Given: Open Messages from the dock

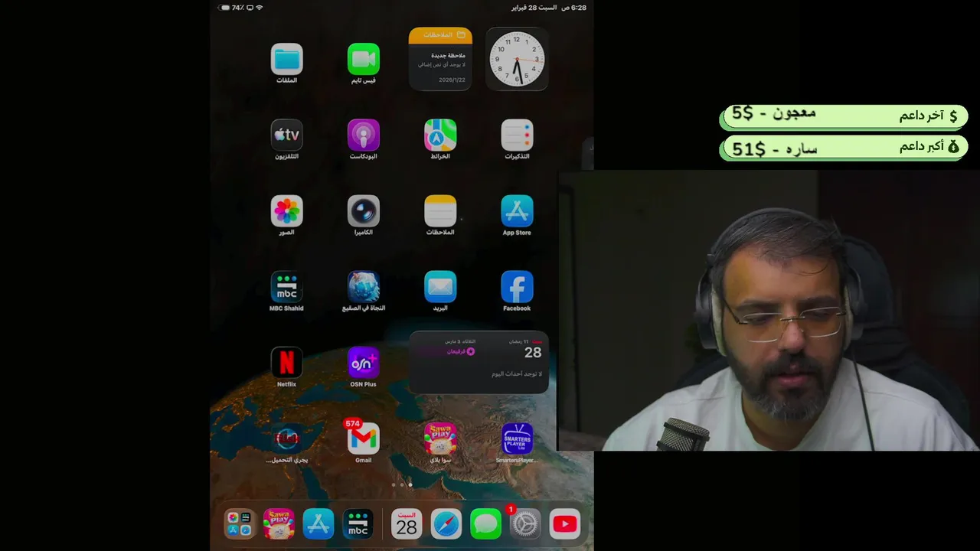Looking at the screenshot, I should (485, 524).
